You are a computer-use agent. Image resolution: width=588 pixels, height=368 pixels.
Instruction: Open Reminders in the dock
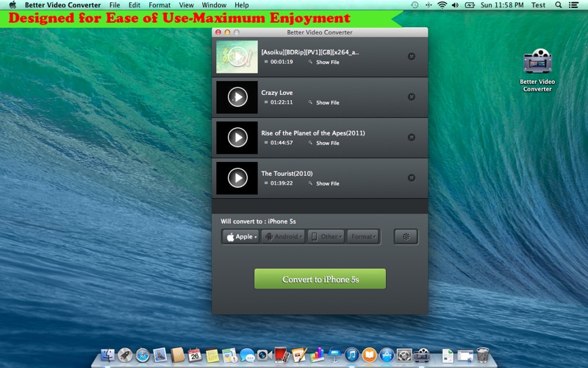pos(229,355)
